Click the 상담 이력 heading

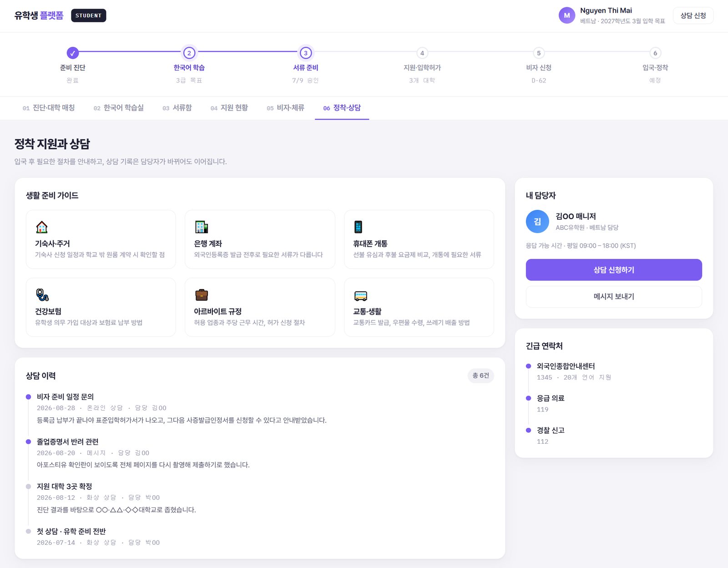click(x=41, y=375)
